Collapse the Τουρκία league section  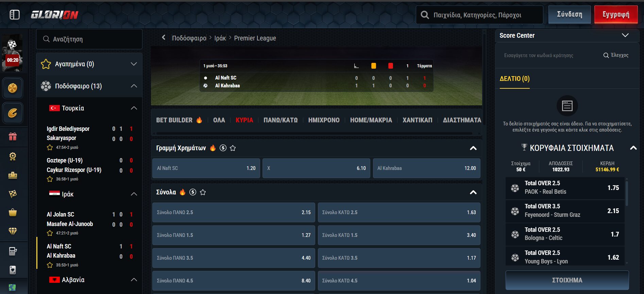point(134,108)
